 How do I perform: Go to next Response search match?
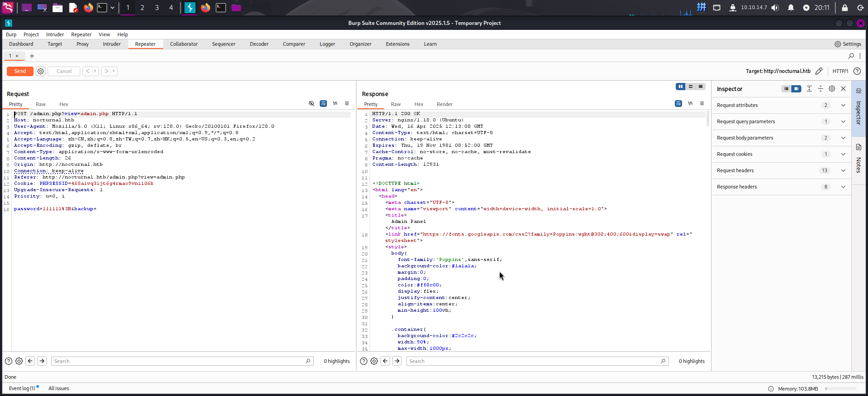[397, 361]
